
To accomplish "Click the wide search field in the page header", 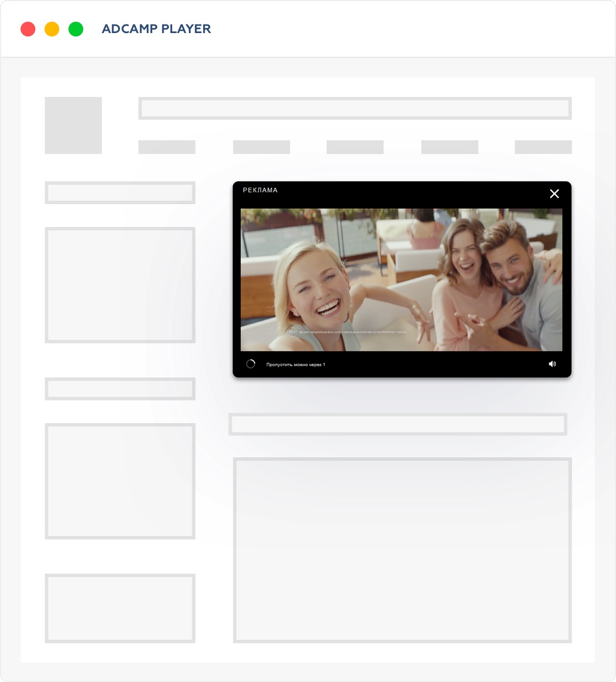I will pyautogui.click(x=355, y=108).
